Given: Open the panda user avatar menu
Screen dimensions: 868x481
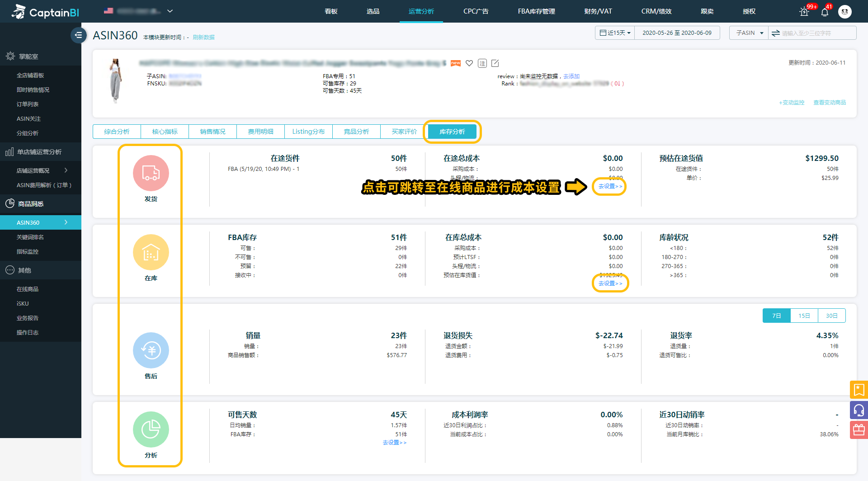Looking at the screenshot, I should click(844, 12).
